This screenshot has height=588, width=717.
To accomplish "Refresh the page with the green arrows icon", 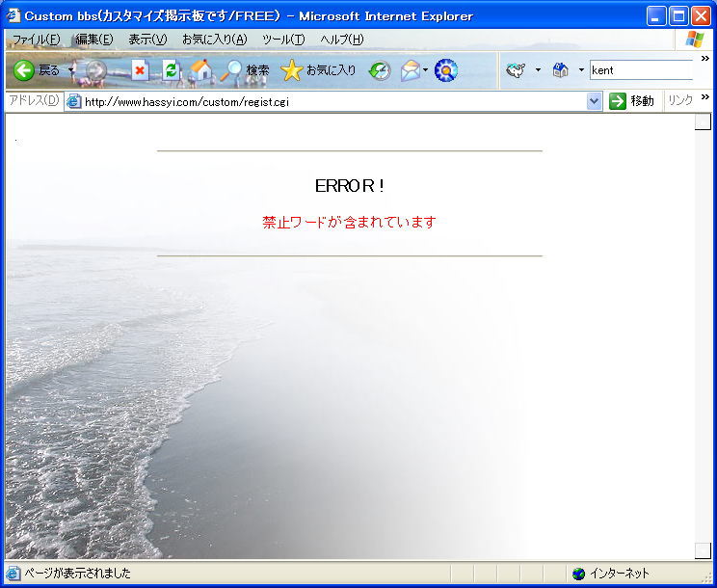I will (x=171, y=70).
